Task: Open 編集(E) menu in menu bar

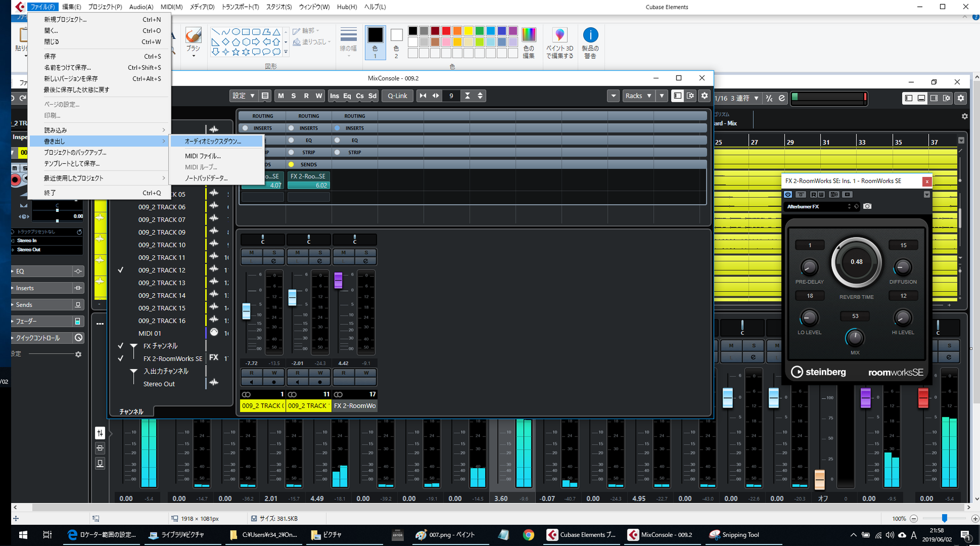Action: pyautogui.click(x=71, y=7)
